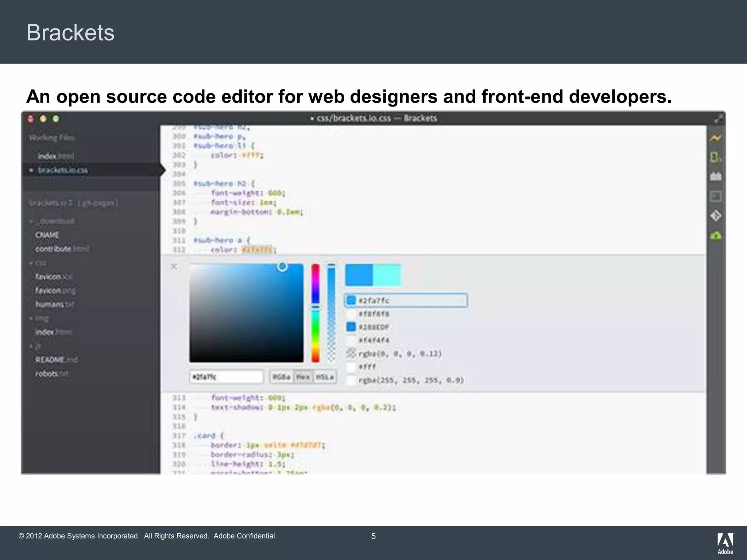Open index.html in the Working Files list
The image size is (747, 560).
point(56,156)
